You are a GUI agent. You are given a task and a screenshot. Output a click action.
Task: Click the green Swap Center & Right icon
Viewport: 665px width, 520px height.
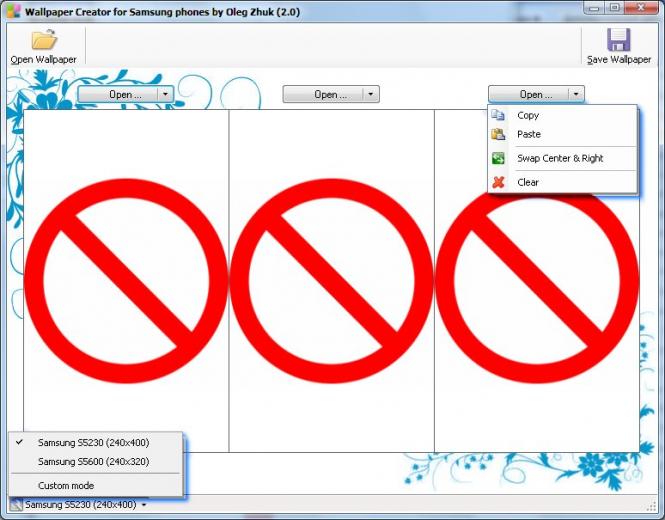click(498, 158)
